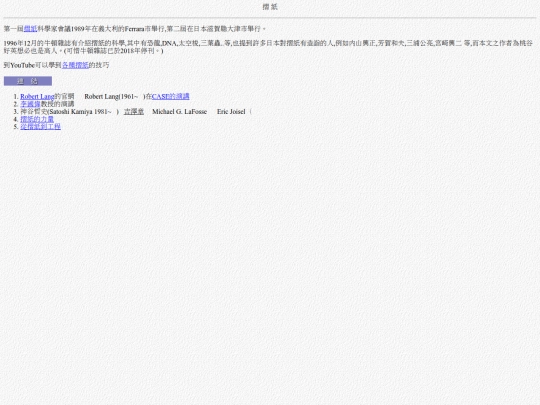Click the purple 連結 section heading
540x405 pixels.
pyautogui.click(x=28, y=81)
